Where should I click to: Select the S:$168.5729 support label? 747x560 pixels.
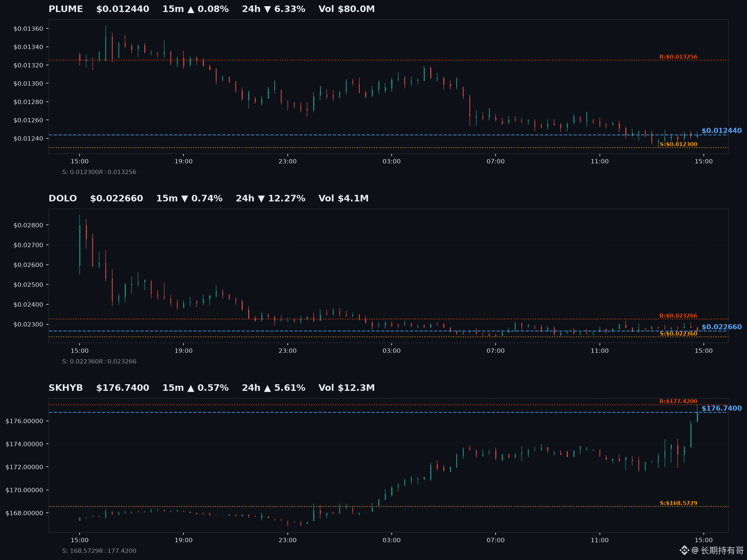click(x=678, y=503)
